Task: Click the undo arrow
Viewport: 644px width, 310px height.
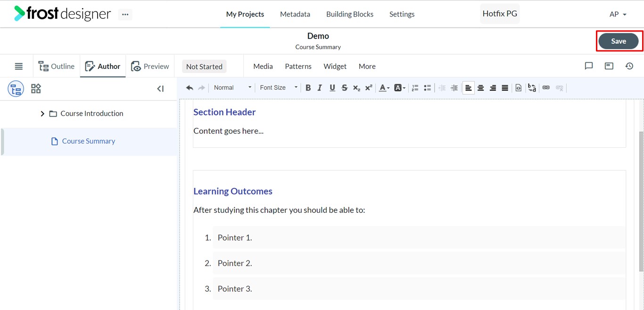Action: [x=190, y=88]
